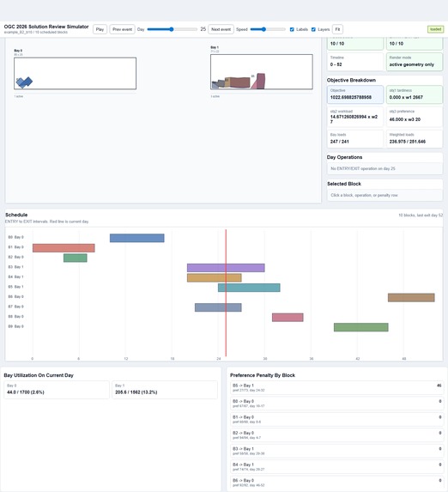
Task: Advance using the Next event button
Action: point(221,29)
